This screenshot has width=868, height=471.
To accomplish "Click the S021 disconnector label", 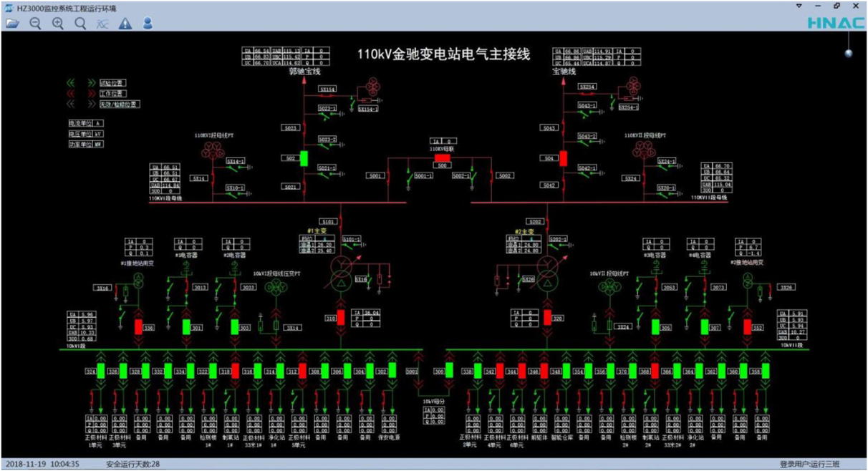I will point(290,187).
